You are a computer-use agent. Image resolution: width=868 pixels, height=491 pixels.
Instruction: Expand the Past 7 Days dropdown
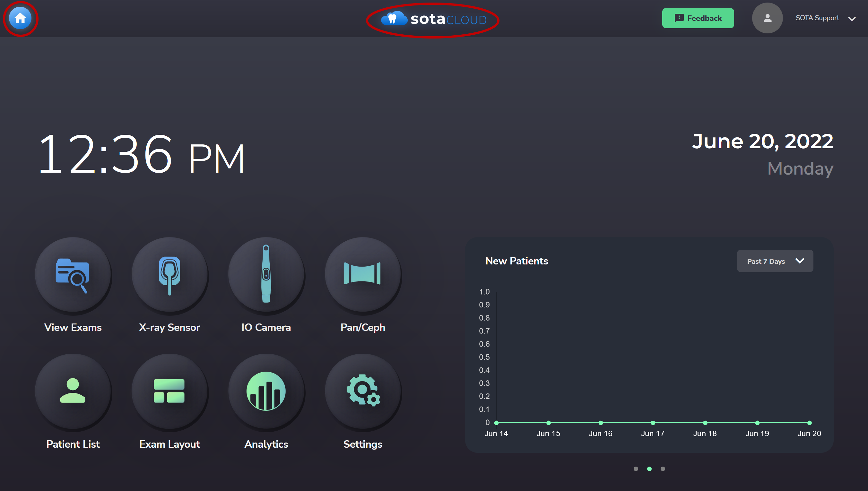(775, 261)
